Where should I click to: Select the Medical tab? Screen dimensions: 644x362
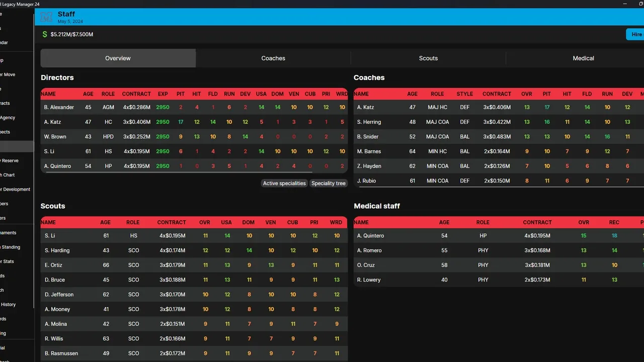coord(583,58)
